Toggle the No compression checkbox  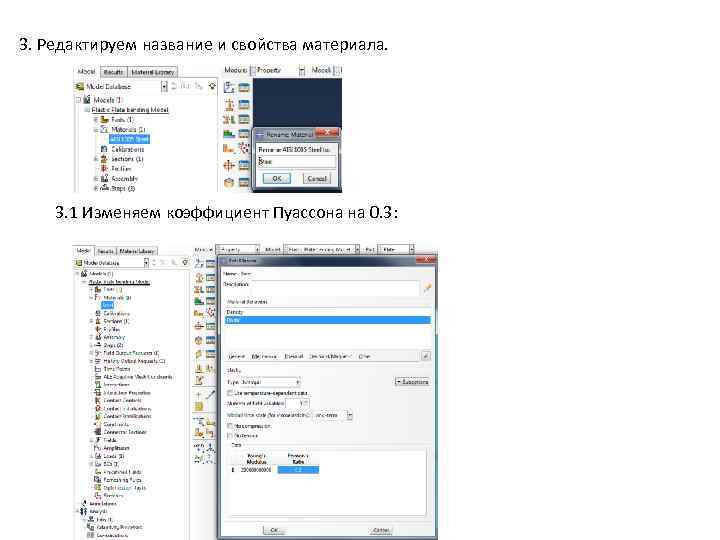click(x=230, y=426)
